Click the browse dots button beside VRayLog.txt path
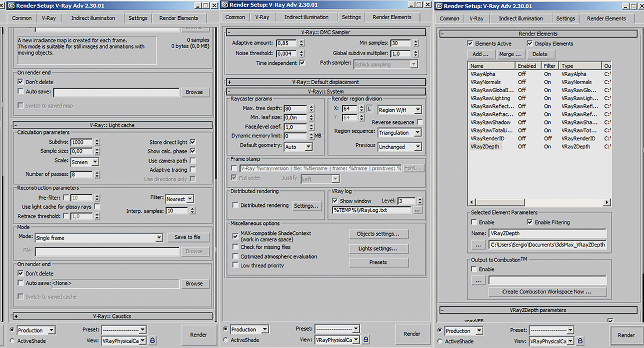Viewport: 644px width, 348px height. point(417,211)
